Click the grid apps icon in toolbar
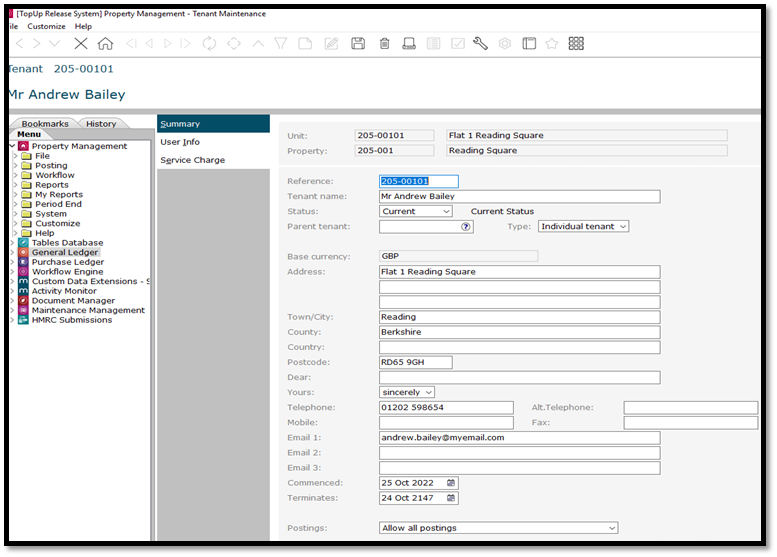The width and height of the screenshot is (777, 557). click(x=576, y=44)
